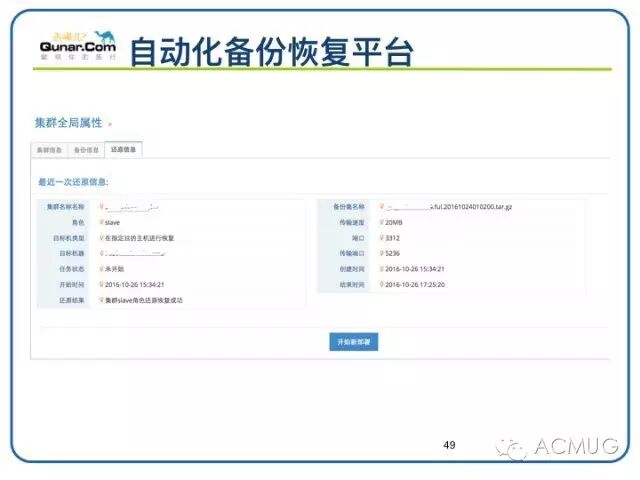Click the 备份集名称 field label
Image resolution: width=640 pixels, height=480 pixels.
pos(349,207)
